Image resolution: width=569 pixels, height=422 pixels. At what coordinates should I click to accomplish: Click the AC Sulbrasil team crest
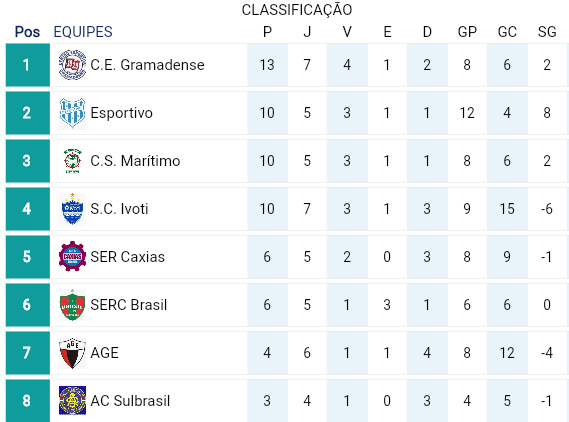tap(72, 401)
